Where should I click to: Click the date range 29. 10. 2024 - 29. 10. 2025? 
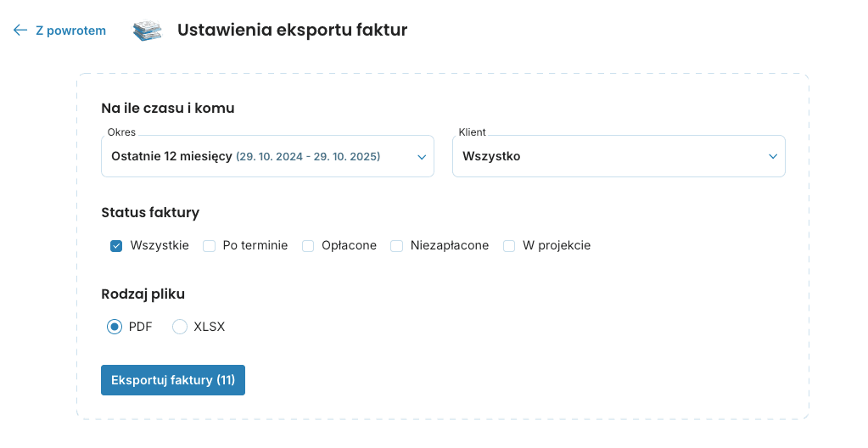[308, 157]
